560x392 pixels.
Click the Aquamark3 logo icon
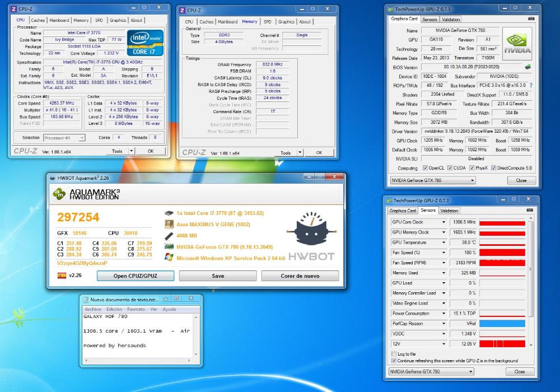tap(59, 194)
